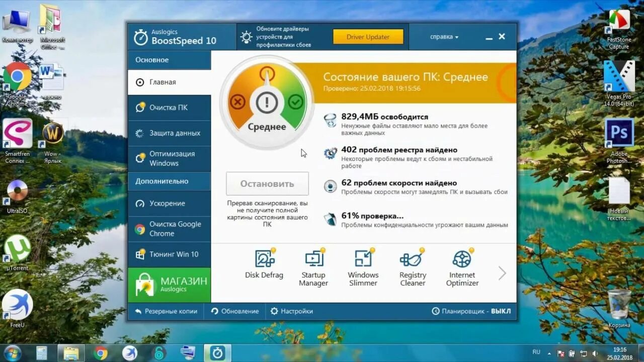Switch to BoostSpeed in the taskbar
Image resolution: width=644 pixels, height=362 pixels.
point(217,353)
